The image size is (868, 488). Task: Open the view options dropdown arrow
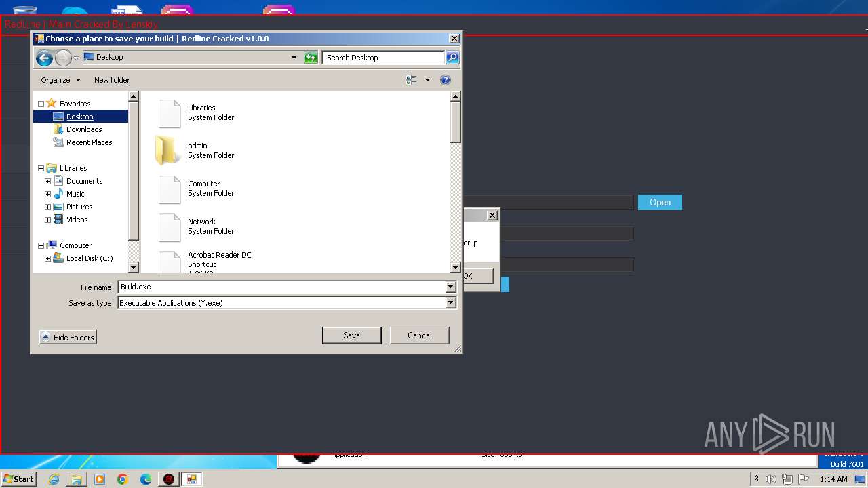427,80
